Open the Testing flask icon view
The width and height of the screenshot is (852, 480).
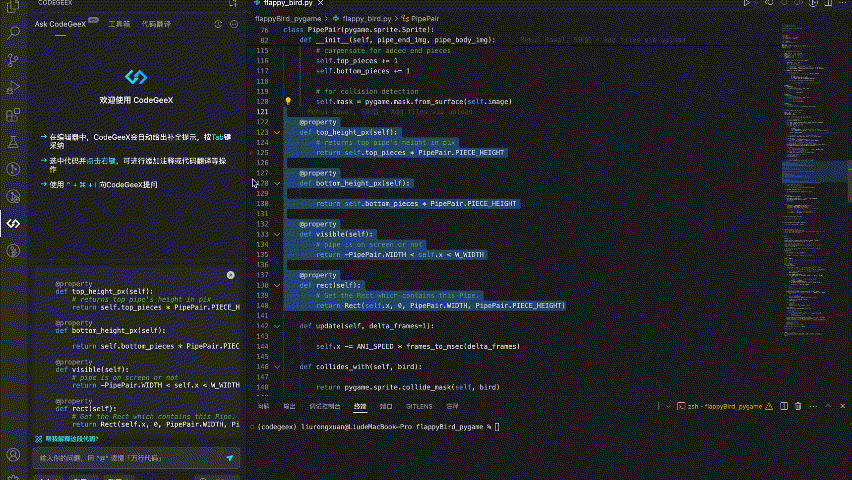coord(14,143)
